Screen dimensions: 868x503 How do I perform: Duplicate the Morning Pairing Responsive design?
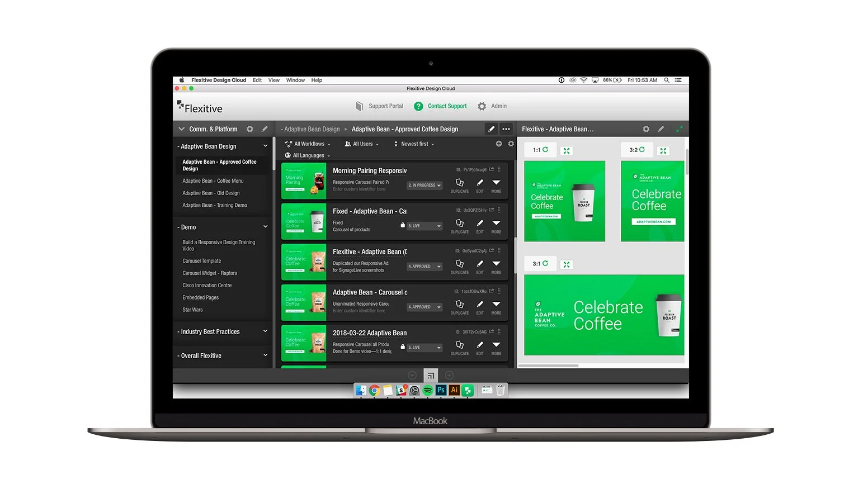tap(460, 186)
